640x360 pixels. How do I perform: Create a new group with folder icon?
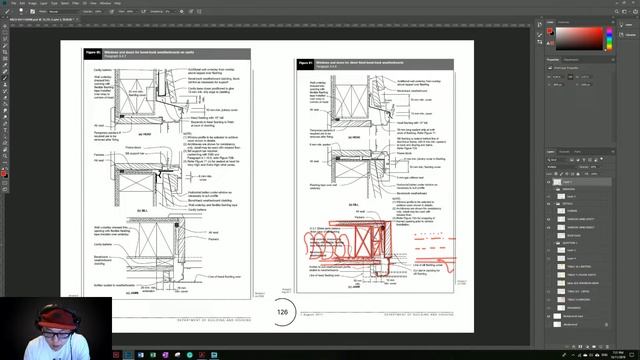tap(594, 347)
